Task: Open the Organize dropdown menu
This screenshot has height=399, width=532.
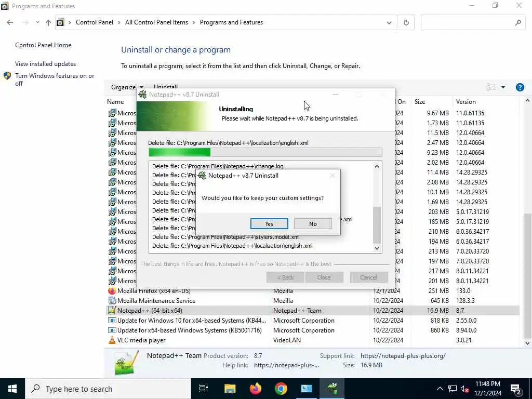Action: click(x=127, y=87)
